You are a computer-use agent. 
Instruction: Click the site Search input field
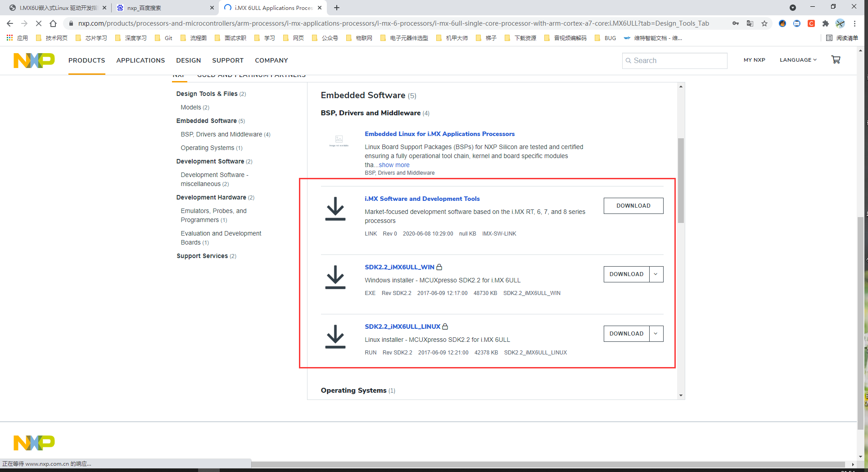(x=674, y=60)
